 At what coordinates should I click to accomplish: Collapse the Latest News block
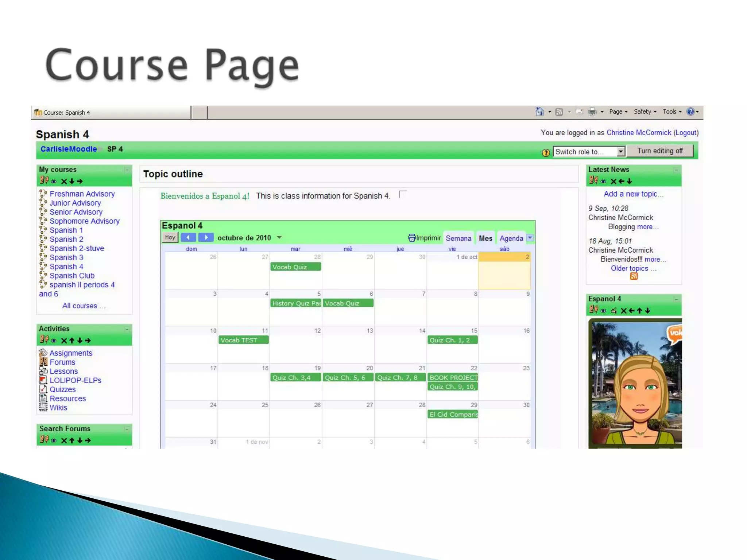676,170
